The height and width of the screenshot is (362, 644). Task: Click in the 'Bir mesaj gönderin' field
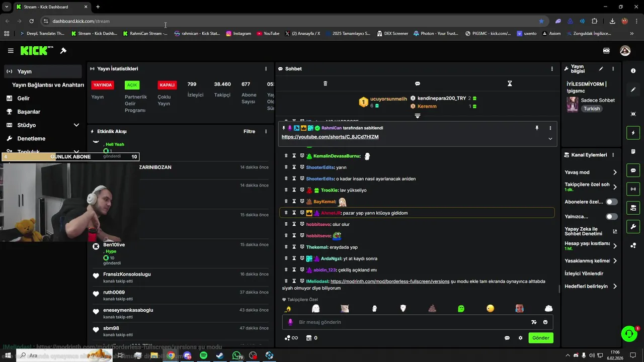pyautogui.click(x=418, y=322)
